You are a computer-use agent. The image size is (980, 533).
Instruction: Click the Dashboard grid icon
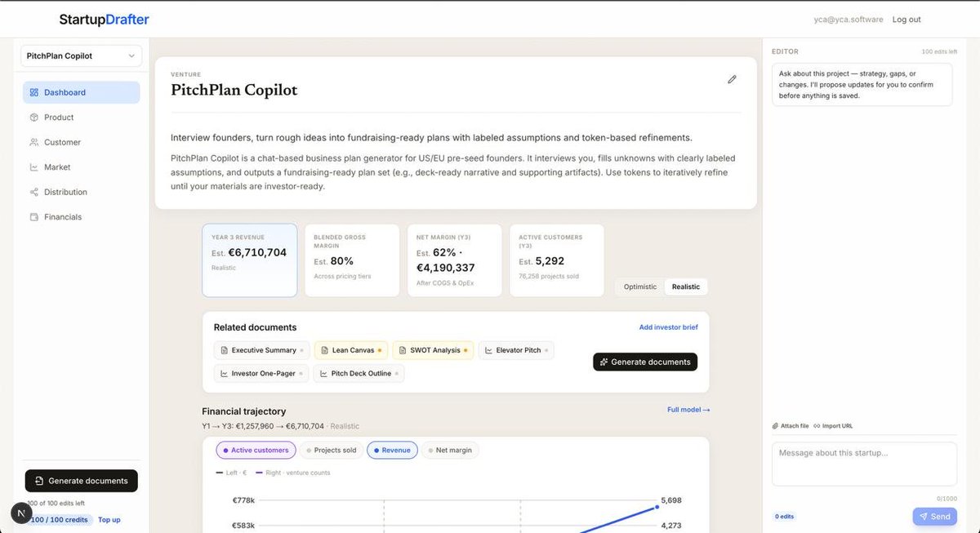34,92
